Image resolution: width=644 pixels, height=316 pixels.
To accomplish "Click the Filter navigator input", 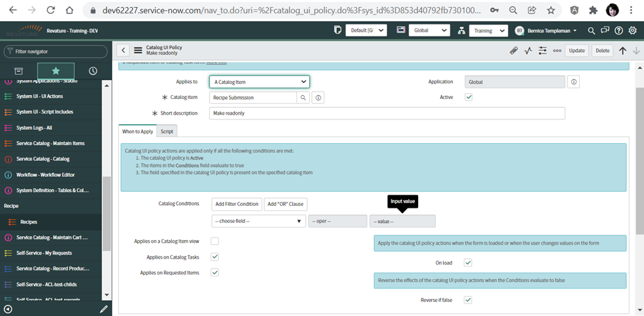I will click(x=56, y=51).
